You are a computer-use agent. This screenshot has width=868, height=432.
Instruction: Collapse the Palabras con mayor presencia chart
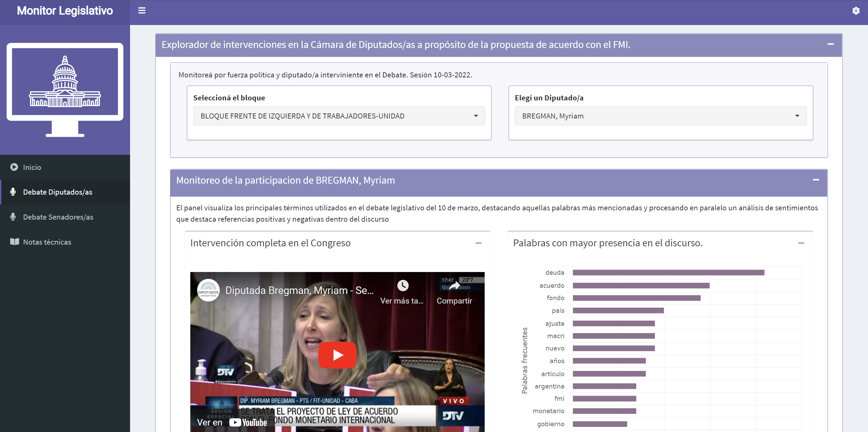tap(802, 243)
